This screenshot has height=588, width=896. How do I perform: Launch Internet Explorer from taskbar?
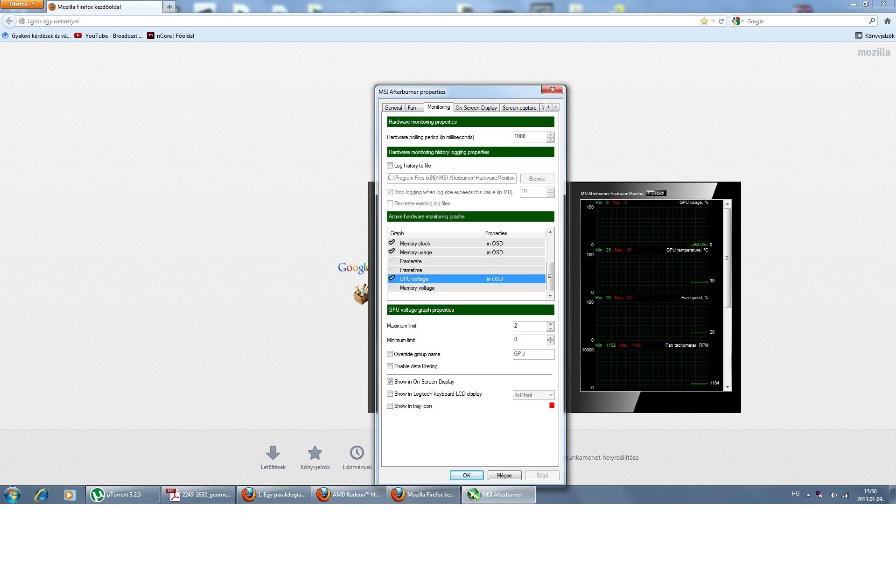[x=42, y=495]
